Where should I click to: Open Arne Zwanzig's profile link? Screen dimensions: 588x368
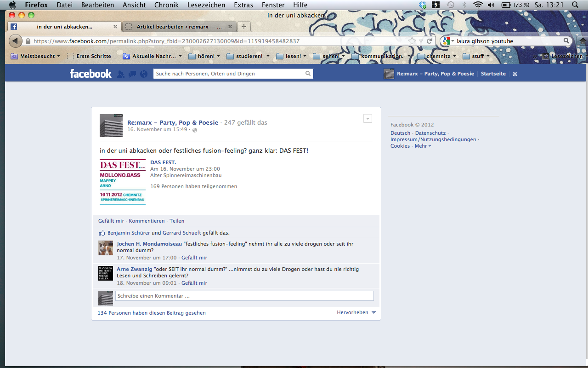pyautogui.click(x=135, y=269)
